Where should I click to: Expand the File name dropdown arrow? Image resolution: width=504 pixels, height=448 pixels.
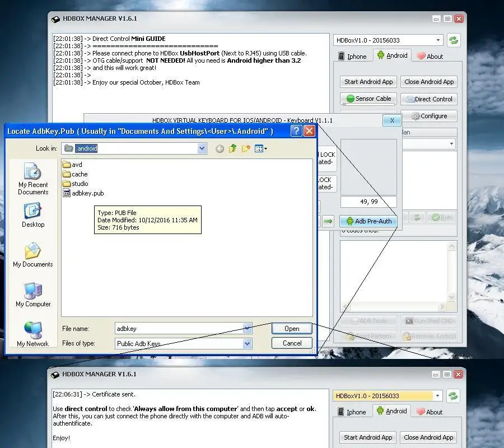[x=247, y=329]
